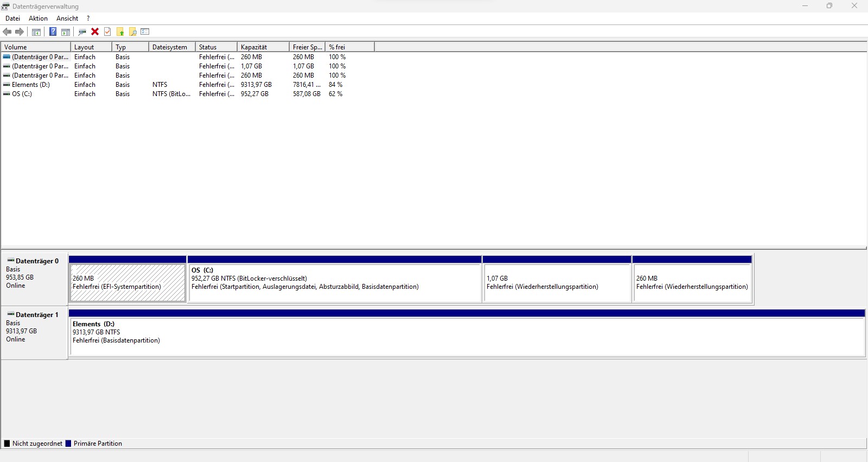Viewport: 868px width, 462px height.
Task: Click the properties checkmark page icon
Action: coord(107,32)
